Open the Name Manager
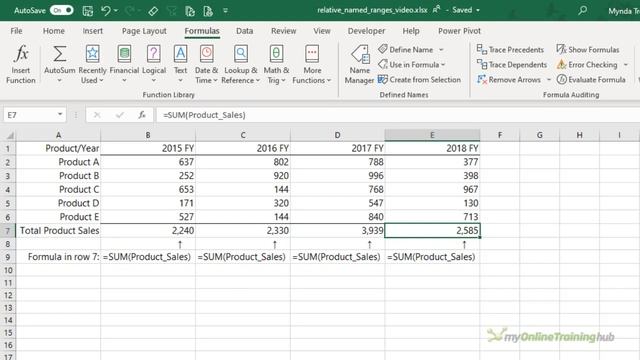The height and width of the screenshot is (360, 640). pyautogui.click(x=359, y=64)
